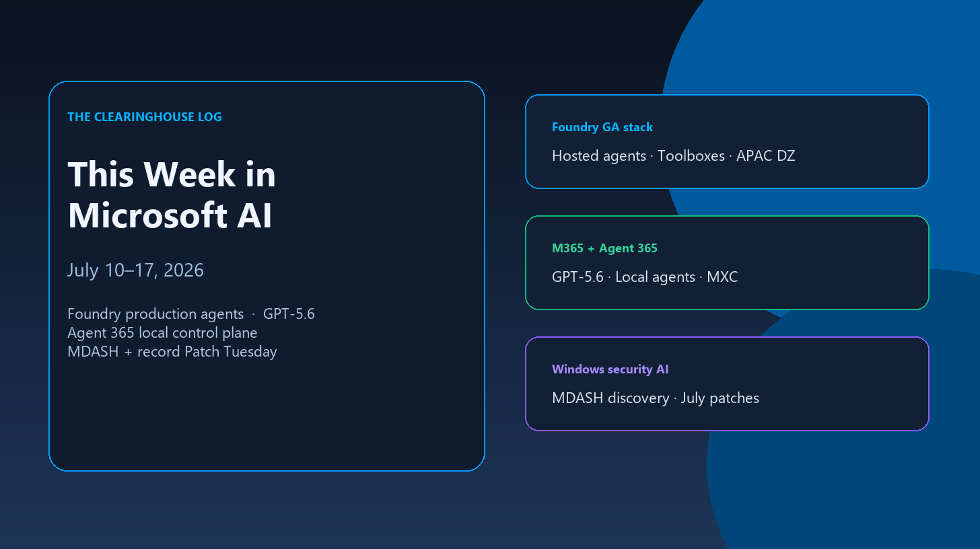Select the 'This Week in Microsoft AI' title
The height and width of the screenshot is (549, 980).
click(x=172, y=195)
